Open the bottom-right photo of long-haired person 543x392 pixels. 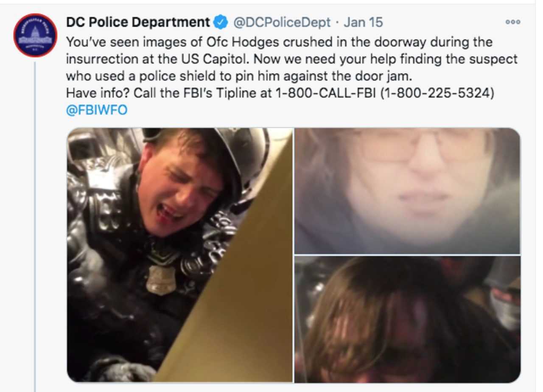pos(407,319)
